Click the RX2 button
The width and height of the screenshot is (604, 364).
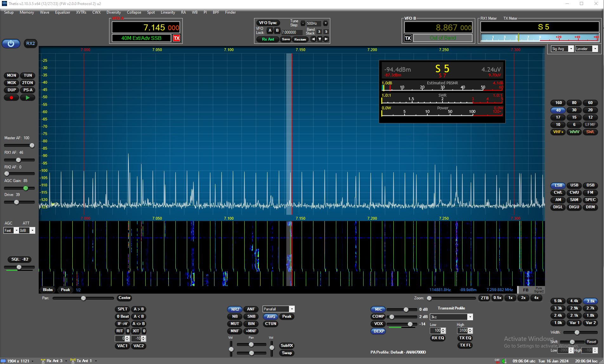(x=30, y=43)
